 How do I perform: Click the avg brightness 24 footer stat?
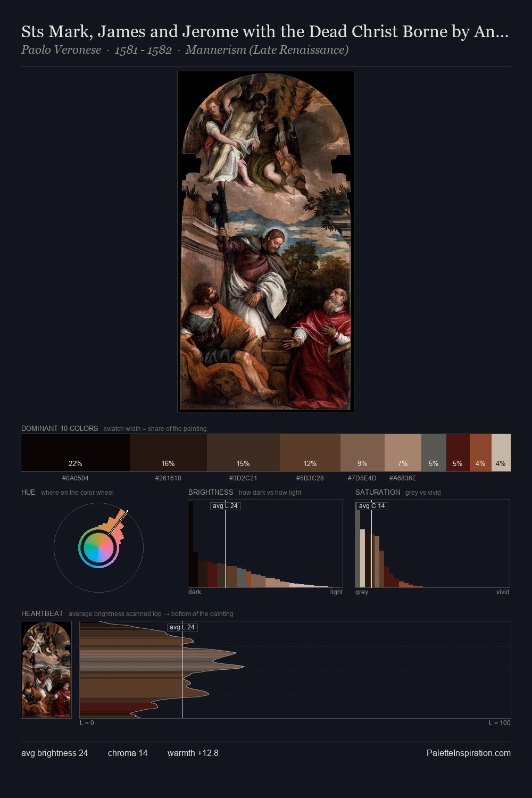[x=55, y=753]
